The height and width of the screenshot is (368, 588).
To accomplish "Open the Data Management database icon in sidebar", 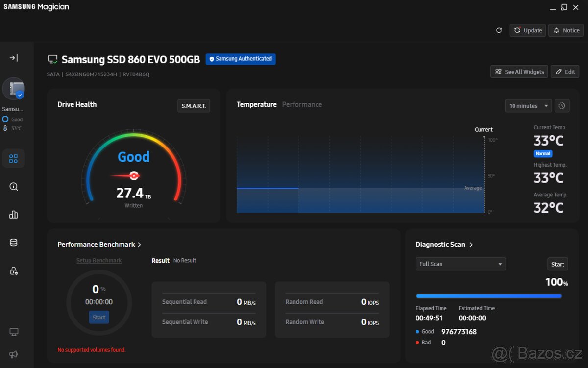I will tap(14, 243).
